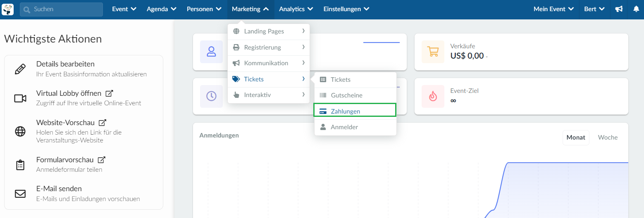Click the globe icon for Website-Vorschau

coord(20,131)
